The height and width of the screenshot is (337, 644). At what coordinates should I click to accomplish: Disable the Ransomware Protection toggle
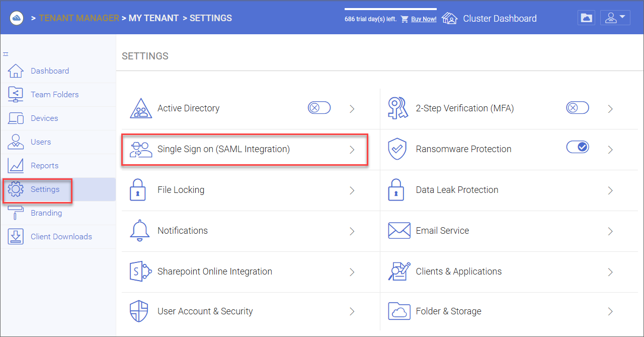click(x=578, y=147)
